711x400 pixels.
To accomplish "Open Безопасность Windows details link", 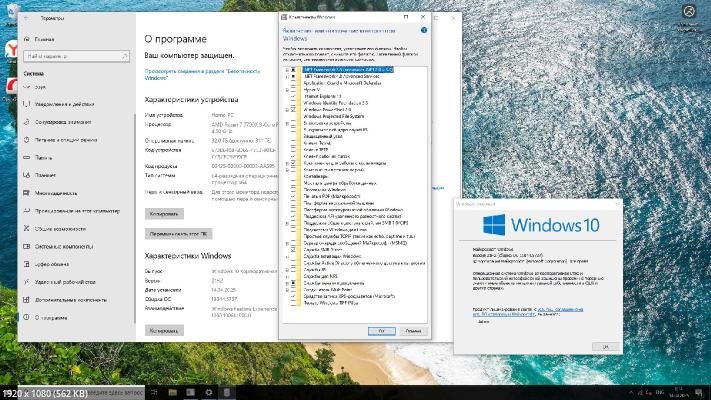I will [x=202, y=74].
